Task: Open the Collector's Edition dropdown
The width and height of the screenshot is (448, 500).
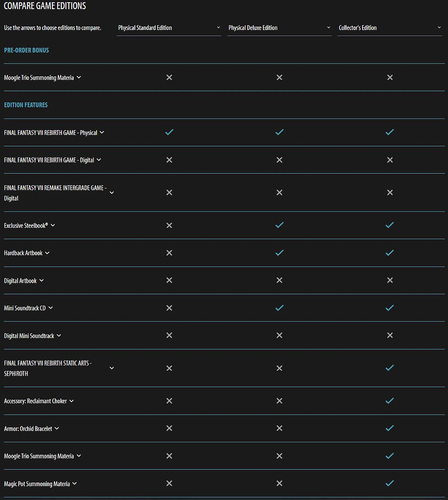Action: click(x=389, y=28)
